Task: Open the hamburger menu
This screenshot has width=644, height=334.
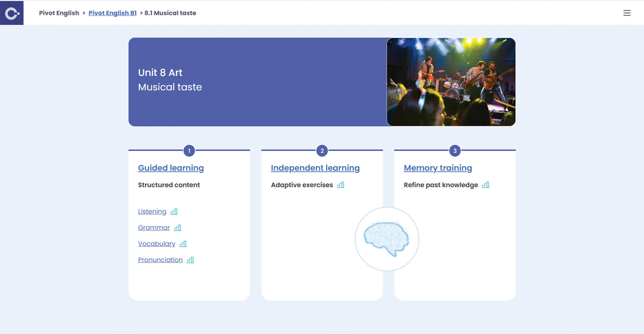Action: (627, 13)
